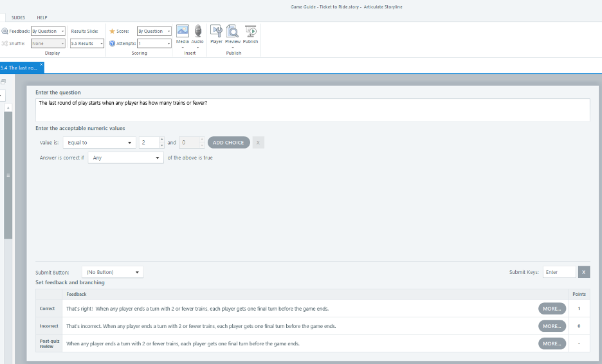This screenshot has width=602, height=364.
Task: Click the Shuffle icon
Action: [5, 43]
